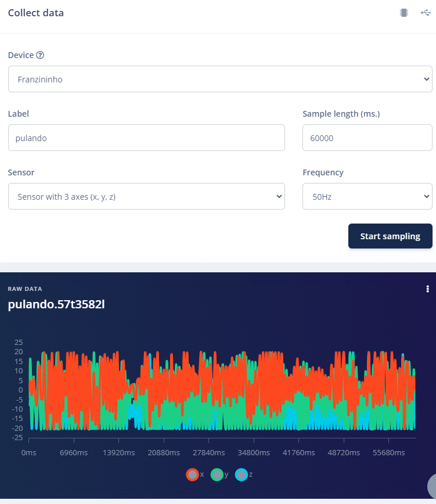Viewport: 436px width, 504px height.
Task: Toggle the y axis series in legend
Action: [x=217, y=474]
